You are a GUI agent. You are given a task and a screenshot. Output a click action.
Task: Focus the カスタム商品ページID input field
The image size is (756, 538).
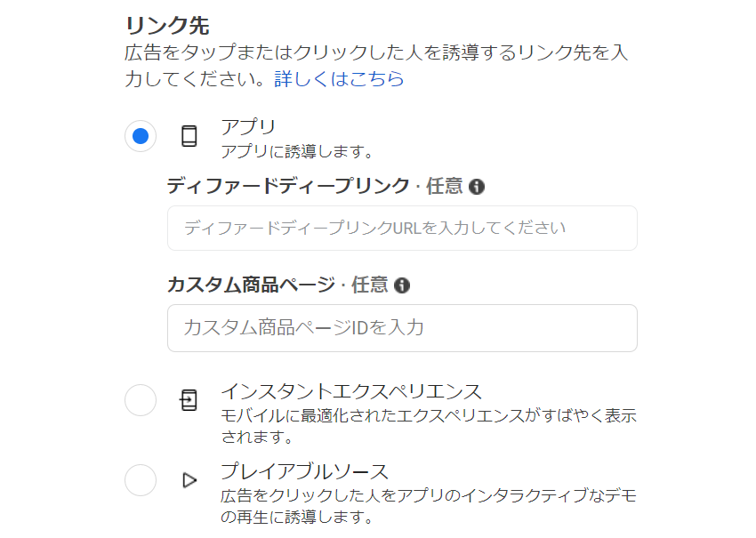pyautogui.click(x=402, y=328)
